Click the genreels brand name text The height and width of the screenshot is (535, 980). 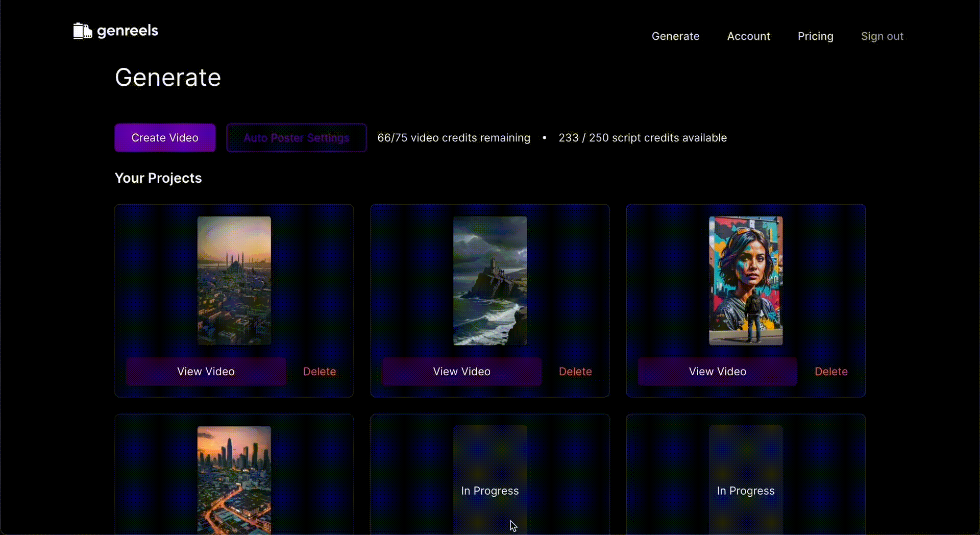(128, 31)
